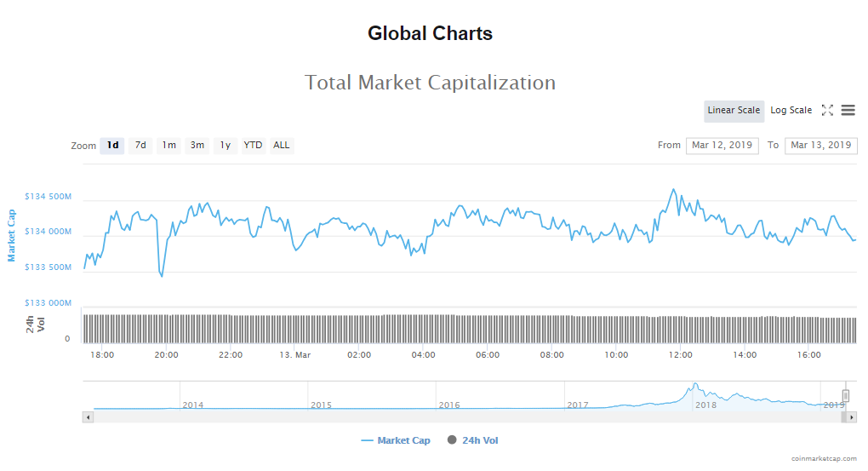Switch to Linear Scale
Image resolution: width=868 pixels, height=471 pixels.
[734, 111]
